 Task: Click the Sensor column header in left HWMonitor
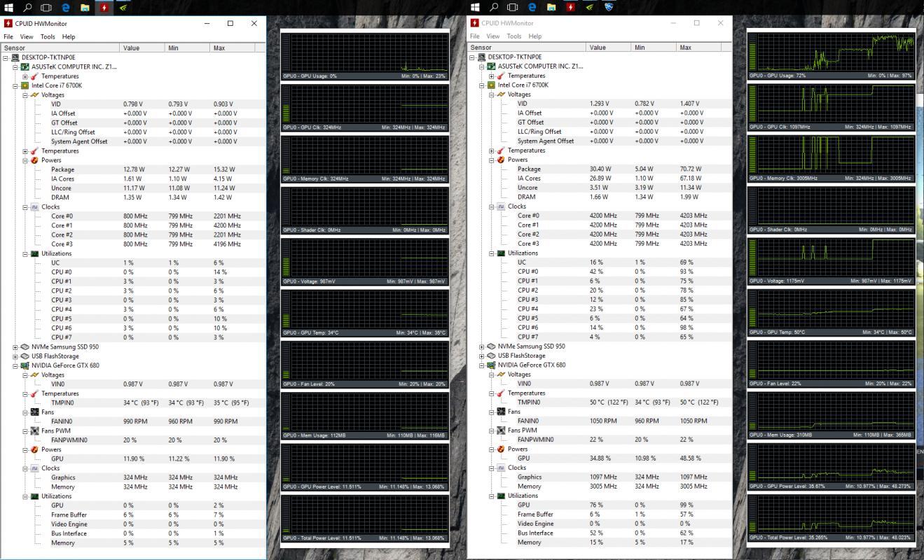[x=61, y=48]
